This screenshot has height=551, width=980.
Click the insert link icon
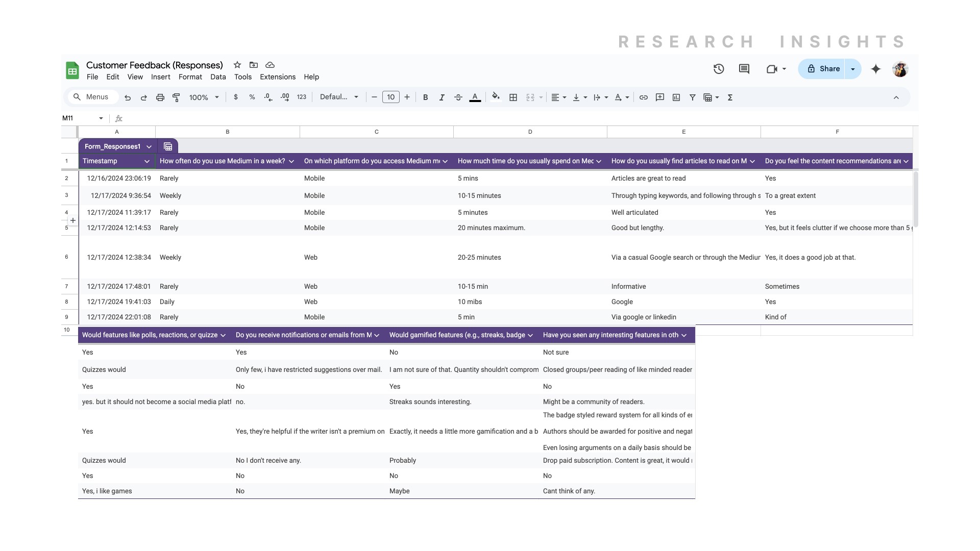(x=644, y=97)
